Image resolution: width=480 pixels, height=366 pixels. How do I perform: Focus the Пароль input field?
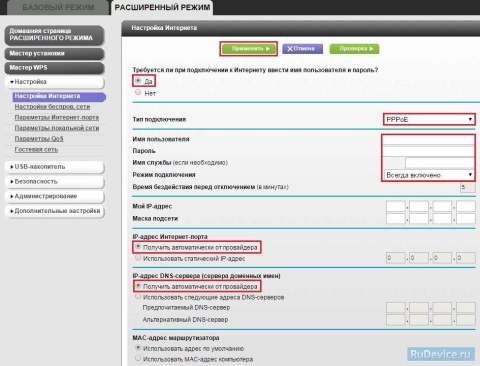(428, 151)
